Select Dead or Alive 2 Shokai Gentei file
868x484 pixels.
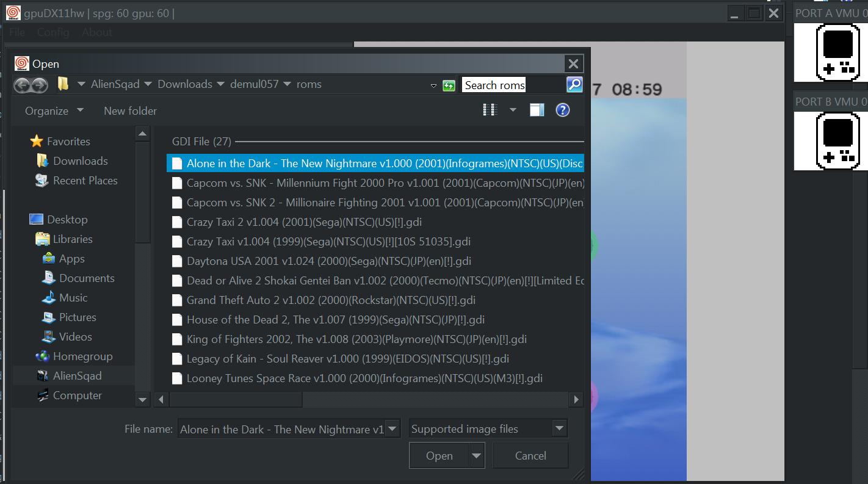[377, 280]
